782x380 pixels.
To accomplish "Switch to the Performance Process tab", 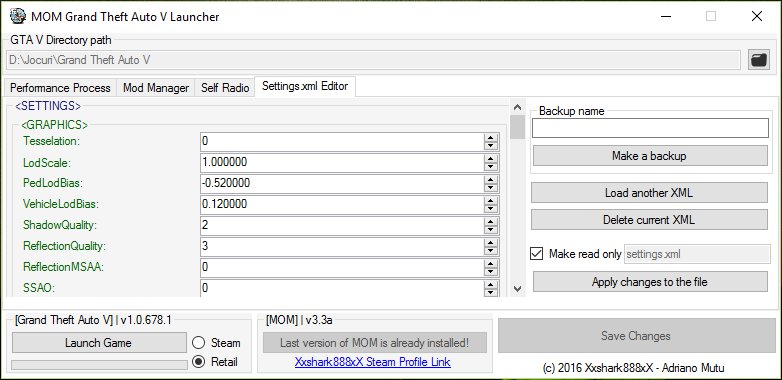I will coord(60,88).
